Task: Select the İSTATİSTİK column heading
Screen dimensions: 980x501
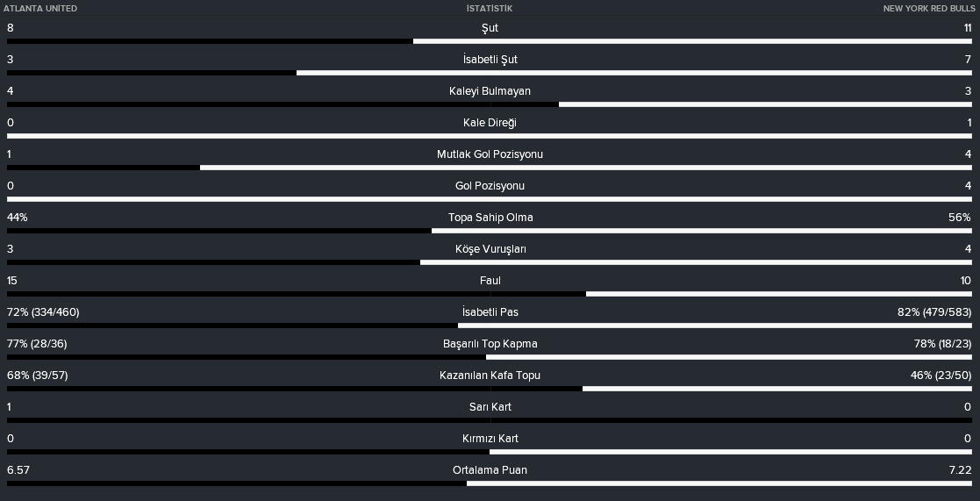Action: [490, 9]
